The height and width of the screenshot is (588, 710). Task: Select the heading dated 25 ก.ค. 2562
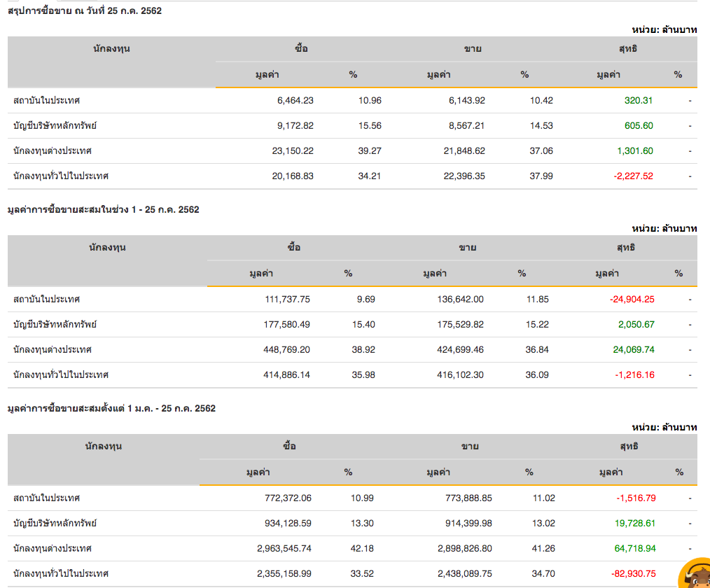(x=84, y=10)
